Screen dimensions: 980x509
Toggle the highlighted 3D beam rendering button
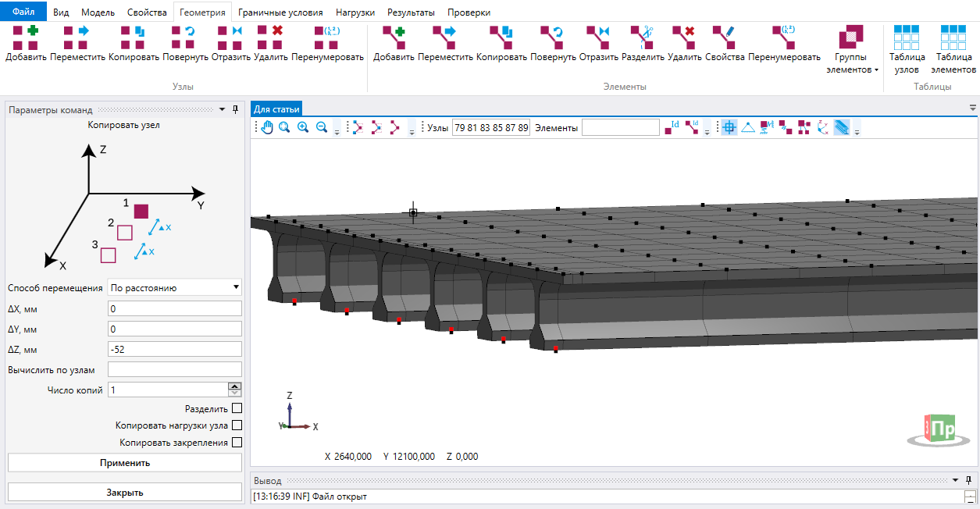coord(842,128)
